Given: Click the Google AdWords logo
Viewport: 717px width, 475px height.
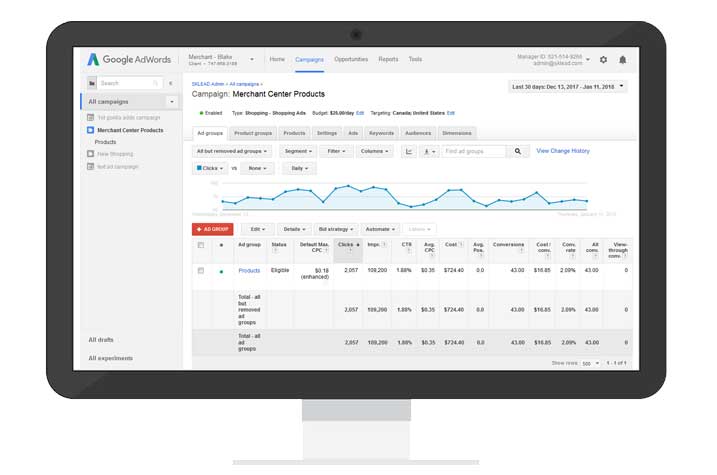Looking at the screenshot, I should click(129, 59).
